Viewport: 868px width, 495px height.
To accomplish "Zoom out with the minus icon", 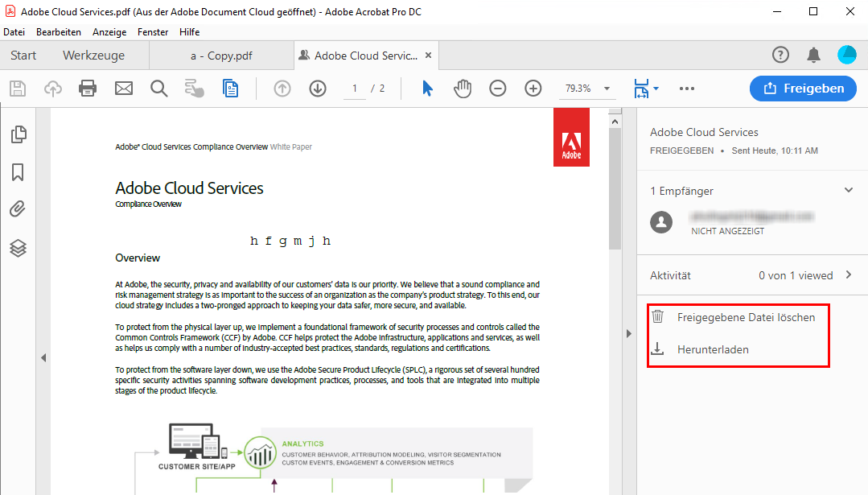I will (x=498, y=89).
